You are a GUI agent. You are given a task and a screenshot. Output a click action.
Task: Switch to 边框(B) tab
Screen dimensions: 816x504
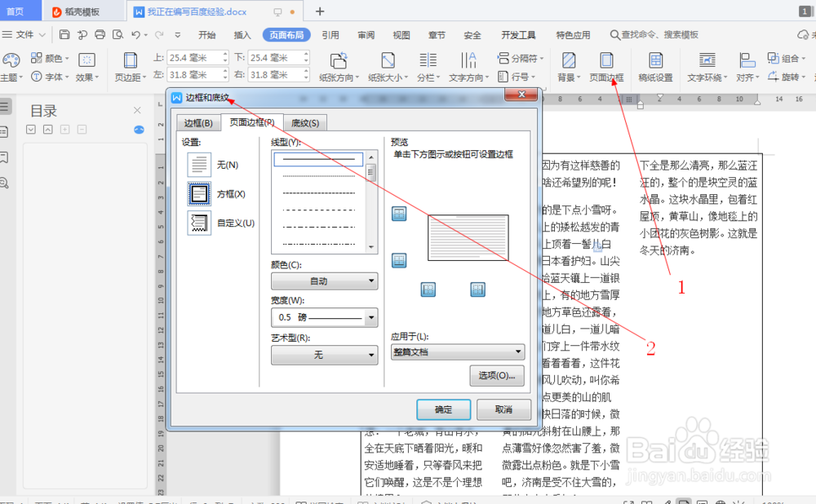point(198,123)
